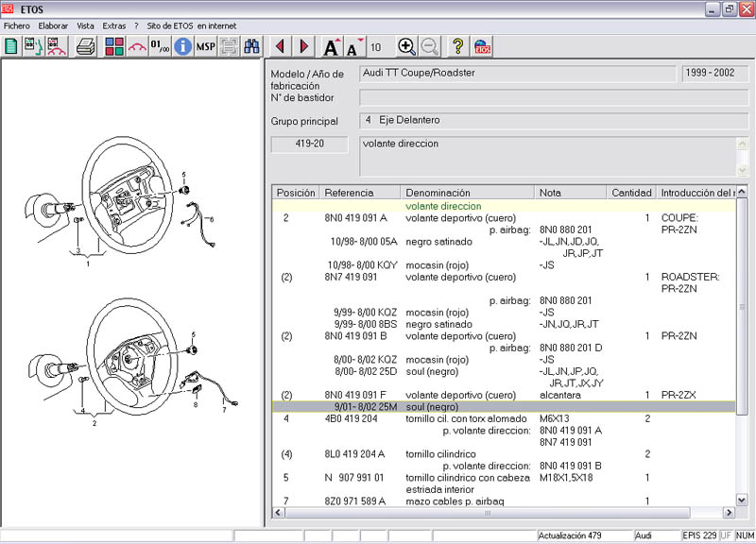Select reference 8N7 419 091 row

[x=351, y=278]
